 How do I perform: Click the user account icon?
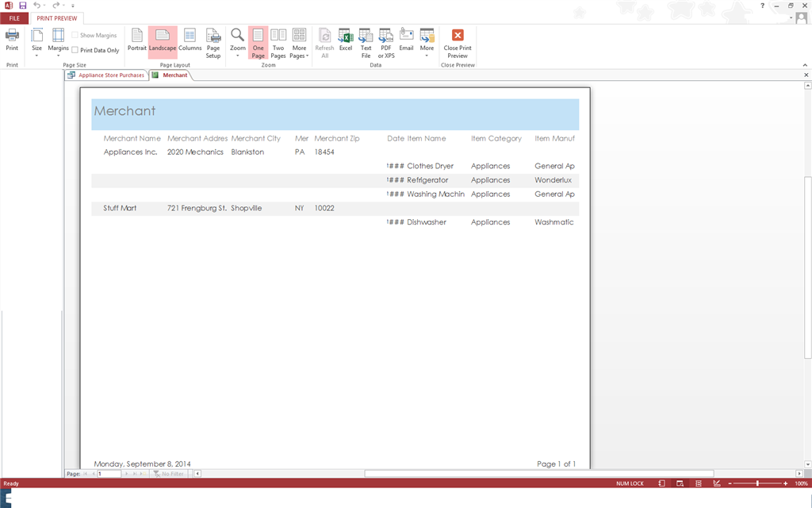point(802,18)
